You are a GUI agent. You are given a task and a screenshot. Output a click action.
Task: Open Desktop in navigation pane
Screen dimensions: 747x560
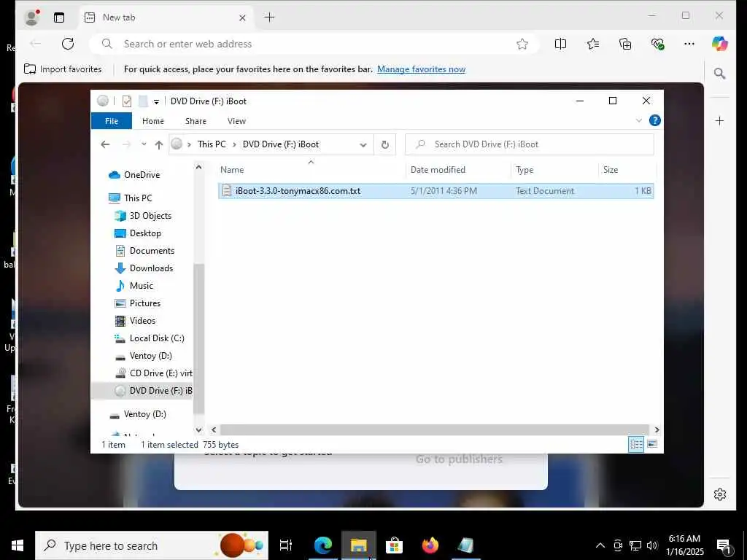[x=145, y=233]
